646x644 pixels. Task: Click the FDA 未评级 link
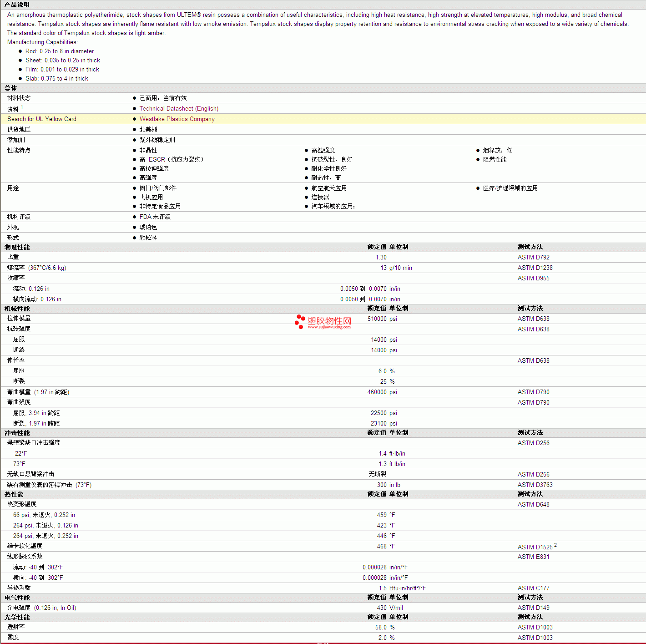click(155, 217)
